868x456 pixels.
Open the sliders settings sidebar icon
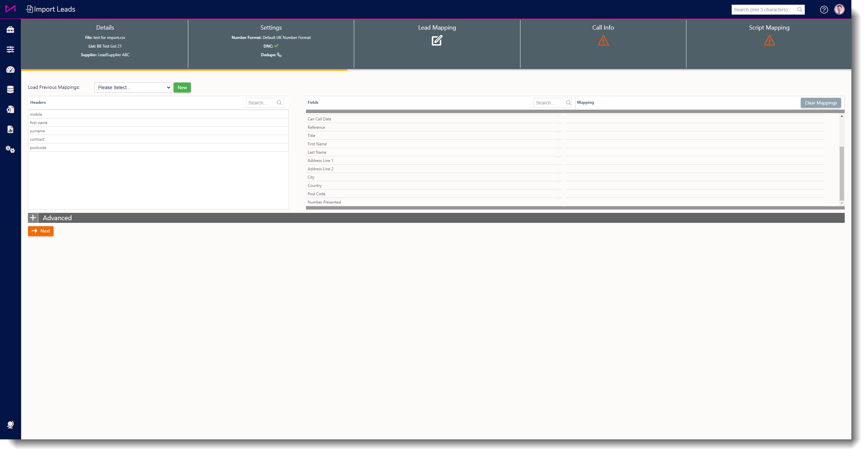[10, 50]
